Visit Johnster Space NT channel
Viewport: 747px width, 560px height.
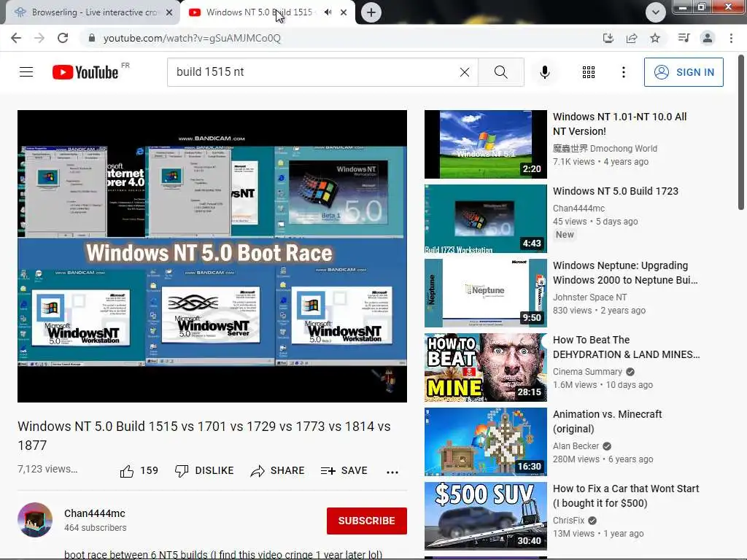589,297
